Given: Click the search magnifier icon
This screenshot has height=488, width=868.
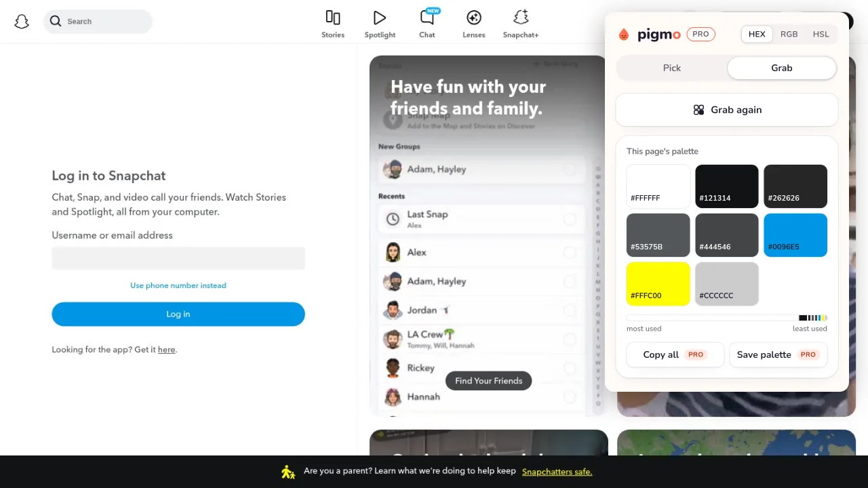Looking at the screenshot, I should [56, 22].
